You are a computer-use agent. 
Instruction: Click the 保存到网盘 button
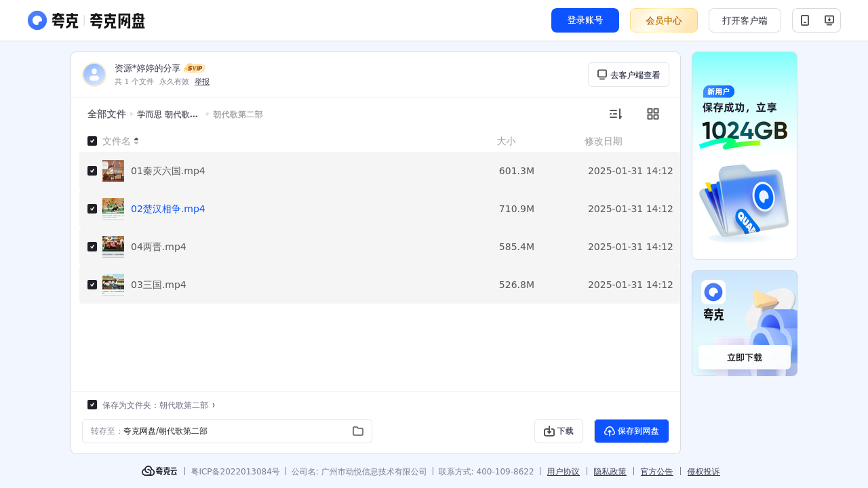pos(631,431)
